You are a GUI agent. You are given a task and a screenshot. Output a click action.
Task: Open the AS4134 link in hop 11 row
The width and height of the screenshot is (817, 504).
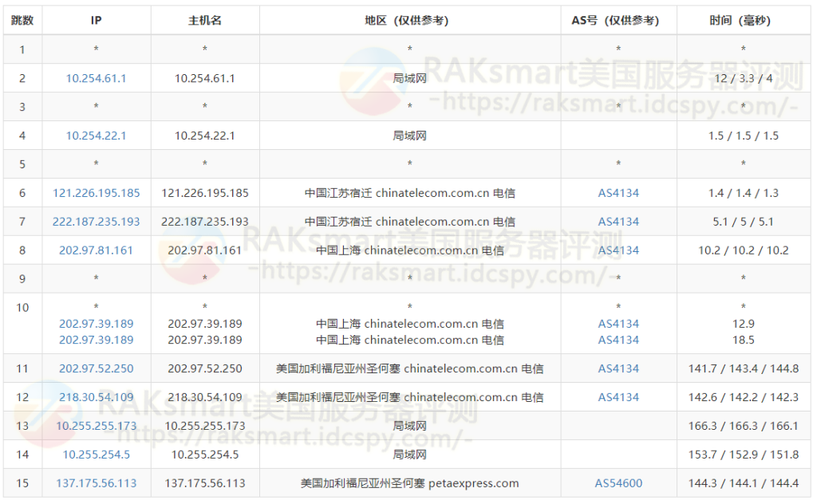618,368
